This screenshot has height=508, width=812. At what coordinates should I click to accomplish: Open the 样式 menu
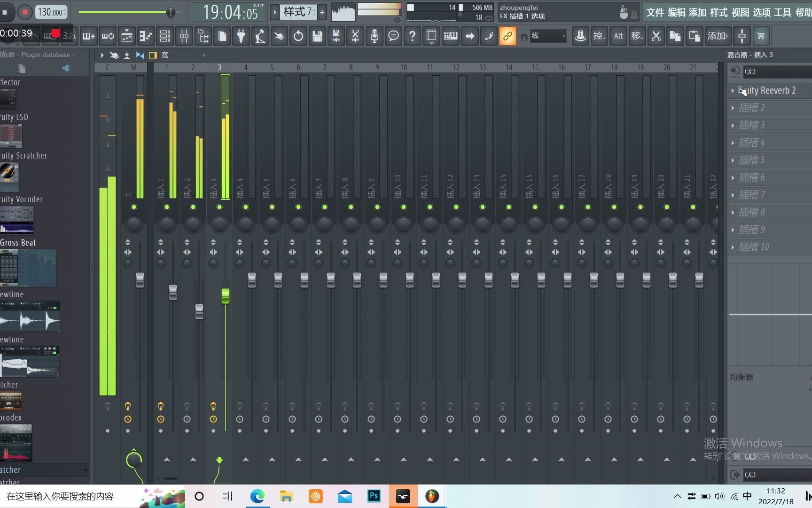[x=719, y=13]
